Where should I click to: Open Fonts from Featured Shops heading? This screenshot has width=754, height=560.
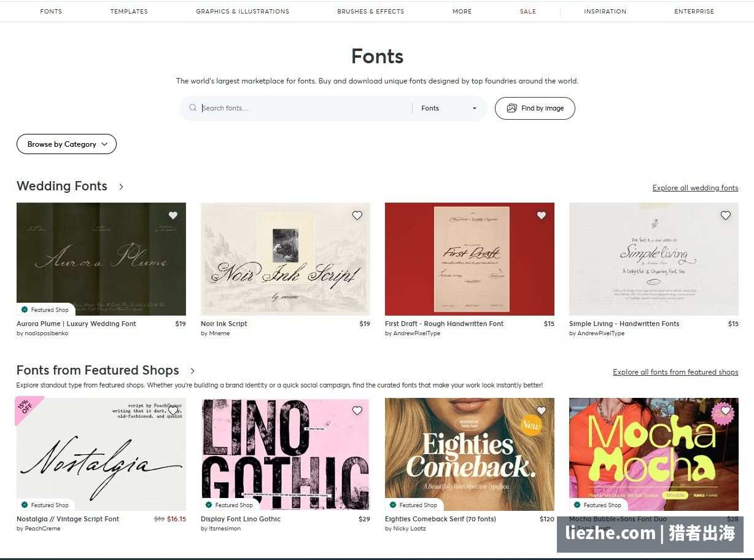[x=98, y=370]
